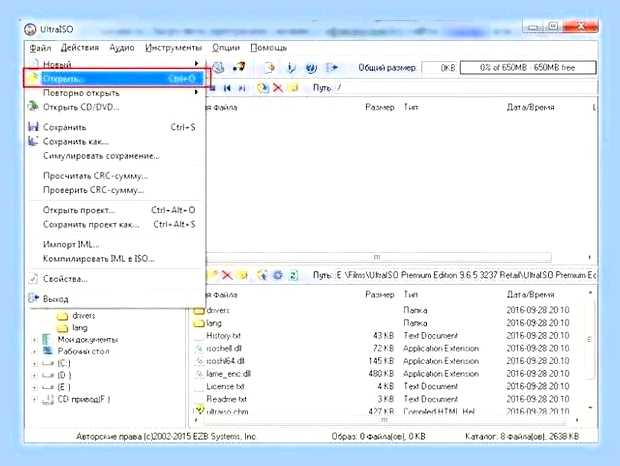This screenshot has height=466, width=620.
Task: Select the CD привод(F:) drive icon
Action: (x=48, y=400)
